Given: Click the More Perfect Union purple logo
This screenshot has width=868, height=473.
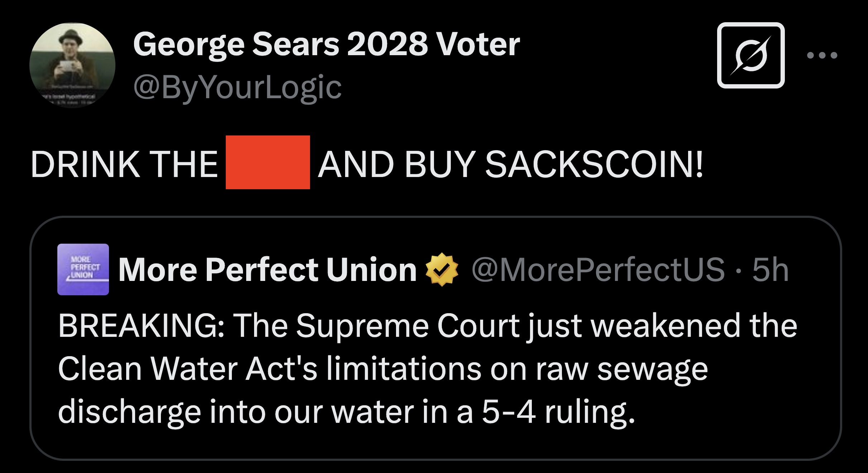Looking at the screenshot, I should 83,269.
